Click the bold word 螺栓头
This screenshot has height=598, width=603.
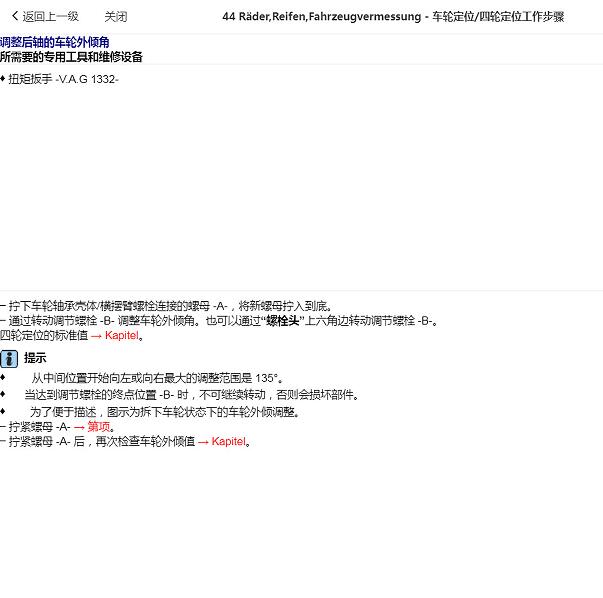point(283,321)
